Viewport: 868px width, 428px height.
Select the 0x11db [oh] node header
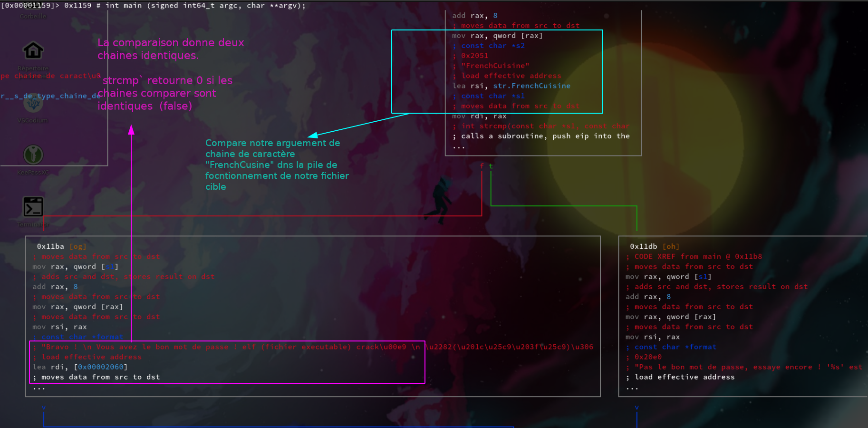point(654,246)
